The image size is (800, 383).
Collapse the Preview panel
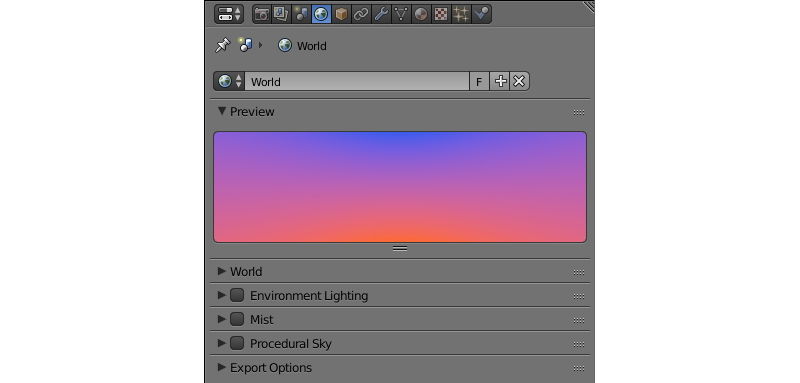[x=246, y=112]
